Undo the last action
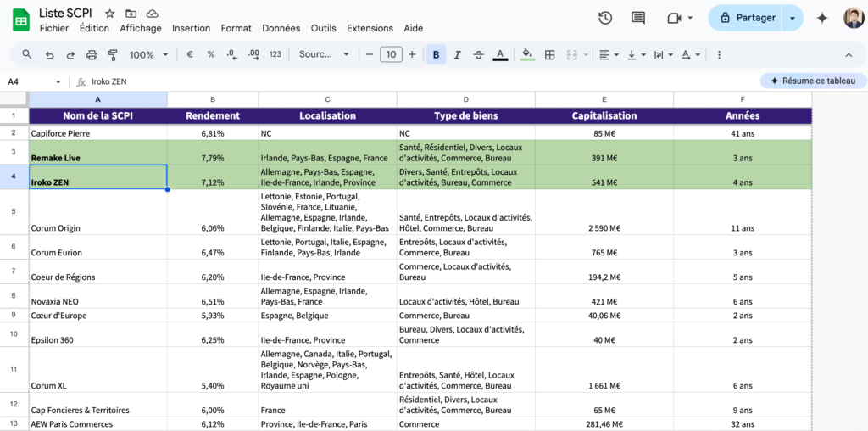Viewport: 868px width, 431px height. 49,54
